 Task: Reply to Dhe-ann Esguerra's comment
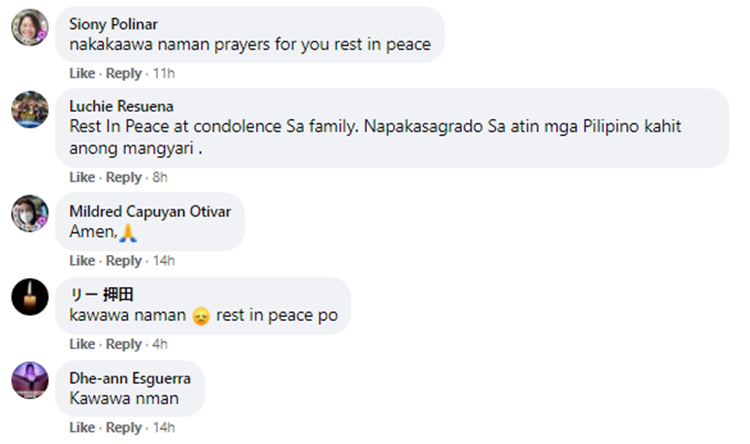[124, 428]
